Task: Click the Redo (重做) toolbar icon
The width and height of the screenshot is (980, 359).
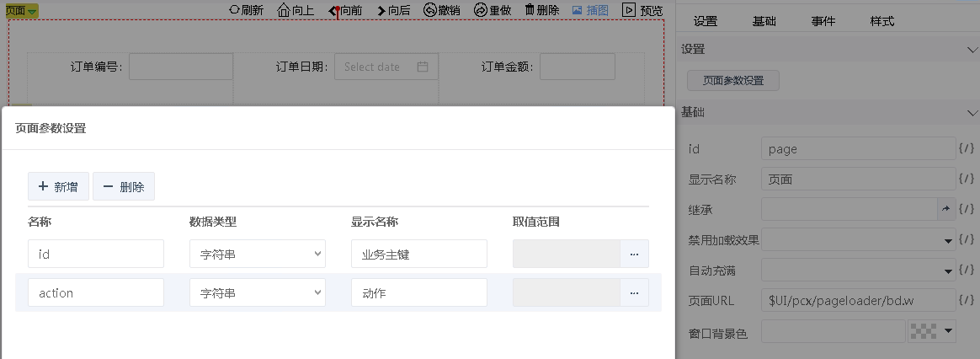Action: 481,10
